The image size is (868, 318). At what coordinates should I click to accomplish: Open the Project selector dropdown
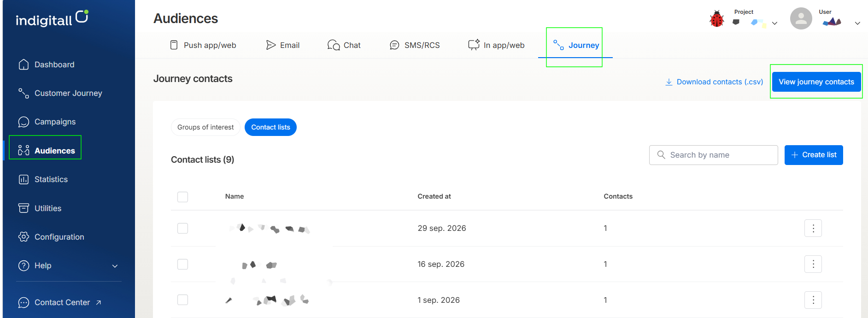pyautogui.click(x=774, y=23)
